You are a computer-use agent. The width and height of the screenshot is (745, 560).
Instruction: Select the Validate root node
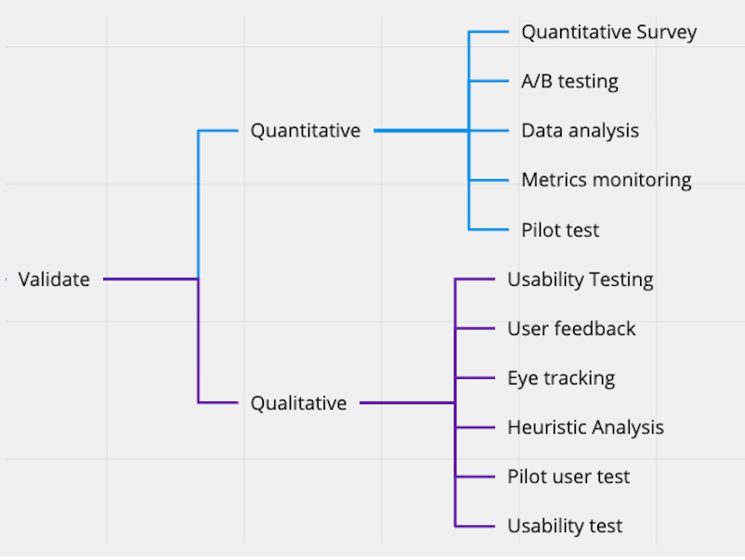(54, 279)
